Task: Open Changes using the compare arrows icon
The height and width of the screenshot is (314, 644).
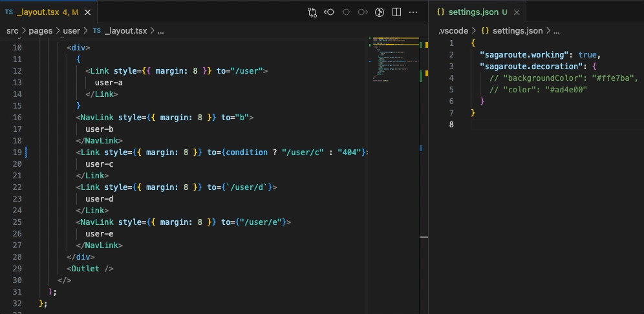Action: 312,12
